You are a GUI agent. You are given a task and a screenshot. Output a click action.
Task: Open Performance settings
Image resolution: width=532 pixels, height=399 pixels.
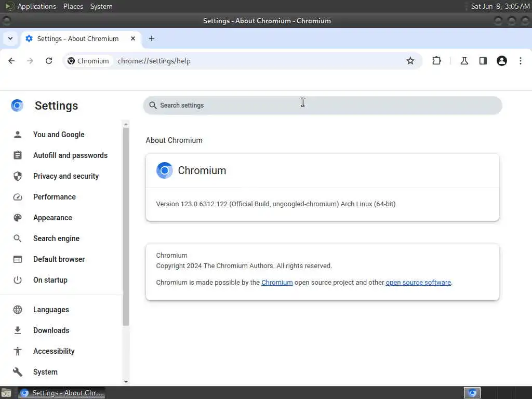(x=54, y=197)
